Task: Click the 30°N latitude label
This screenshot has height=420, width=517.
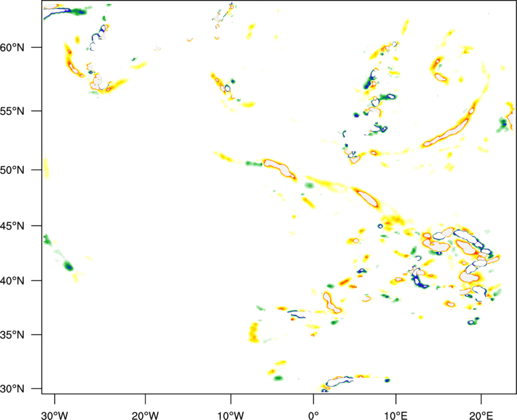Action: click(12, 389)
